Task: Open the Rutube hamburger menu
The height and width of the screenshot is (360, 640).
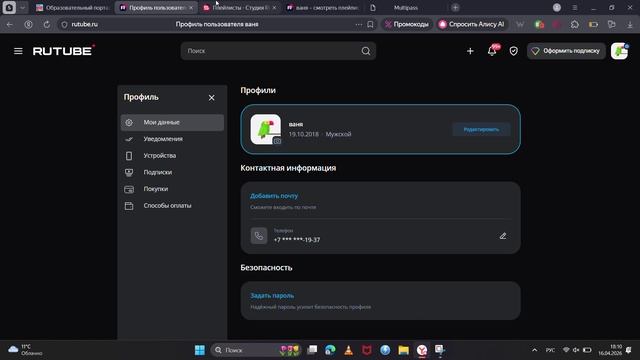Action: click(x=18, y=51)
